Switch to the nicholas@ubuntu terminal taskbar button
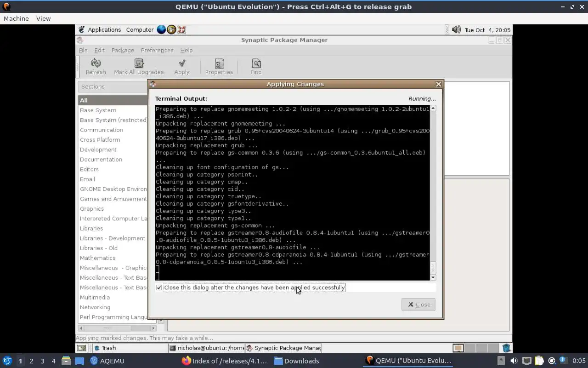This screenshot has width=588, height=368. (206, 348)
